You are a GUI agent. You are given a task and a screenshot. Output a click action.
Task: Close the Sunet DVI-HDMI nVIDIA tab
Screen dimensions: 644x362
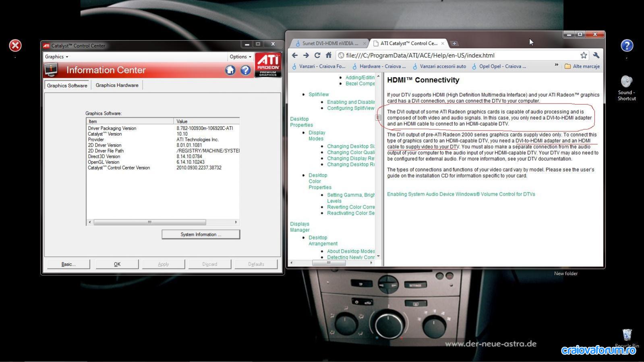pyautogui.click(x=364, y=43)
